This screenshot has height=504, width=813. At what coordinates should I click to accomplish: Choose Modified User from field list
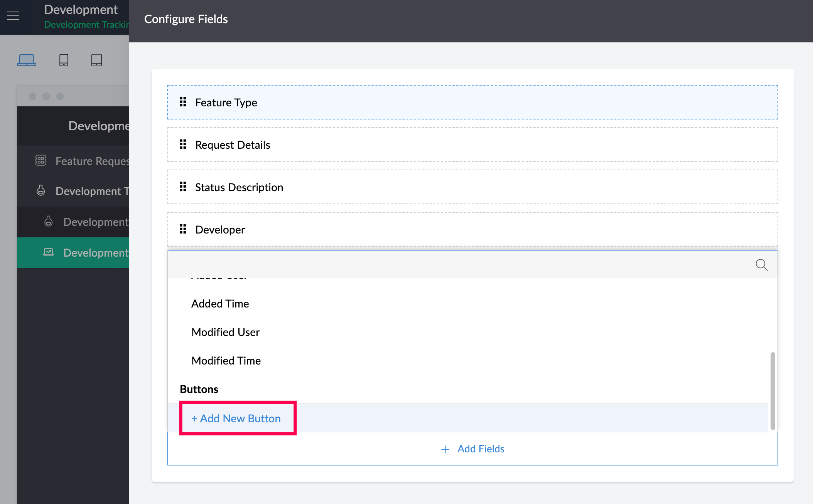point(225,332)
